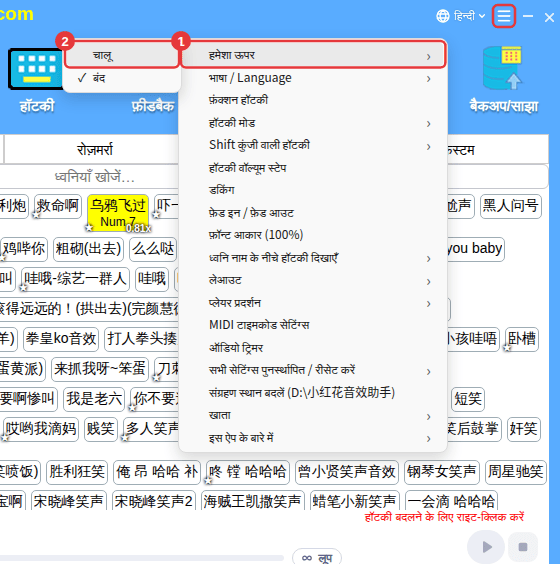Open the हिन्दी language dropdown
Viewport: 560px width, 564px height.
pyautogui.click(x=469, y=16)
